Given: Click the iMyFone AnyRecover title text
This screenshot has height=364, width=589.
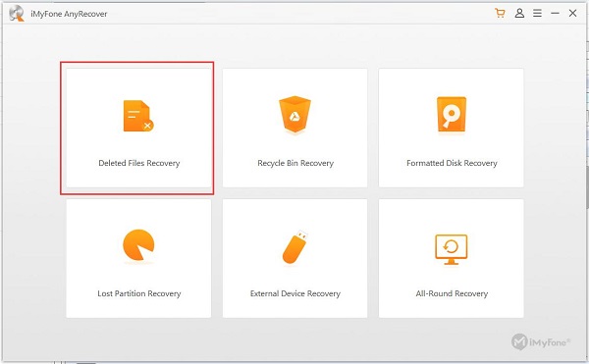Looking at the screenshot, I should [x=69, y=14].
